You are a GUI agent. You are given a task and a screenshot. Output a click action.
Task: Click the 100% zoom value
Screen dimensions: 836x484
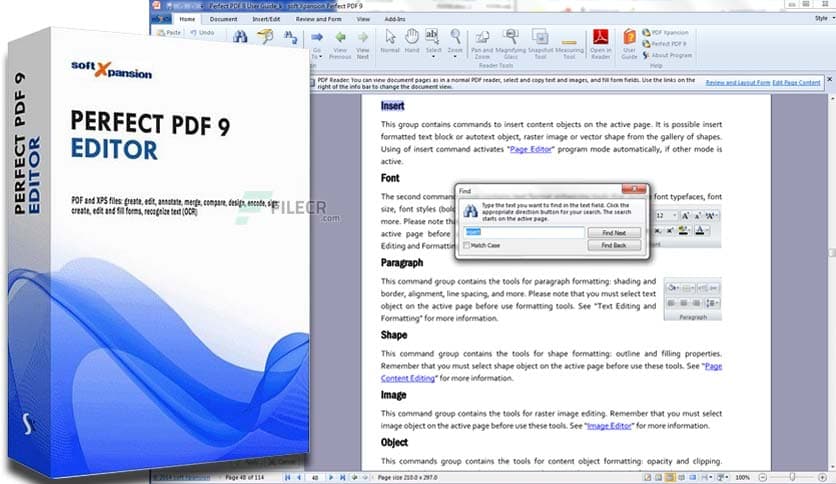[x=742, y=478]
